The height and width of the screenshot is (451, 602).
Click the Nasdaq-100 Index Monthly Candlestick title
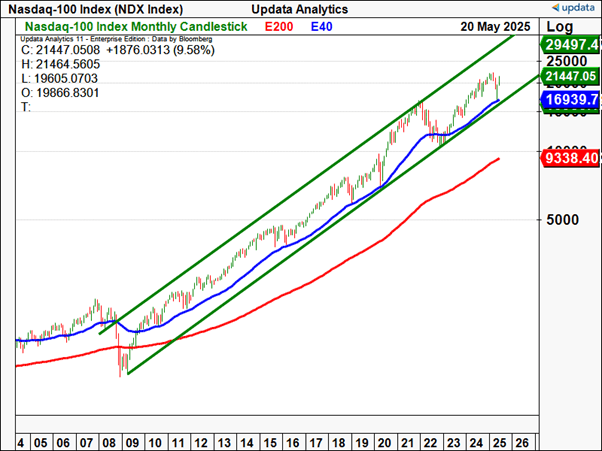click(136, 26)
